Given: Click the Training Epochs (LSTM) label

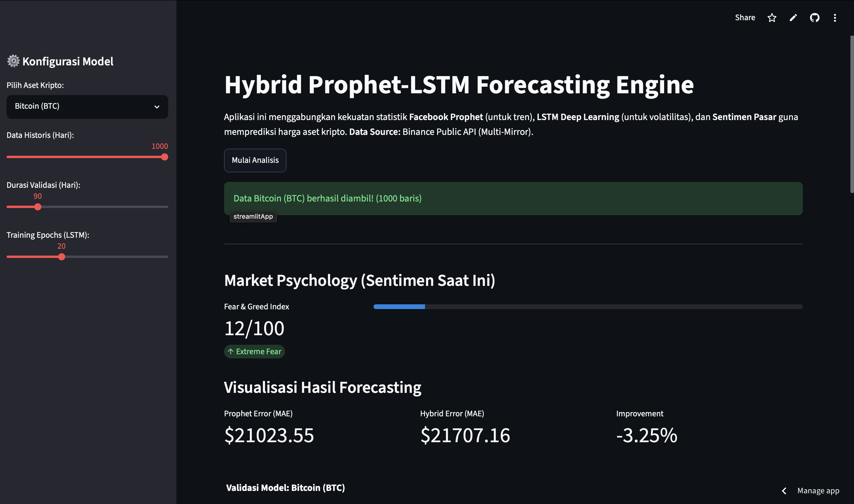Looking at the screenshot, I should [48, 235].
